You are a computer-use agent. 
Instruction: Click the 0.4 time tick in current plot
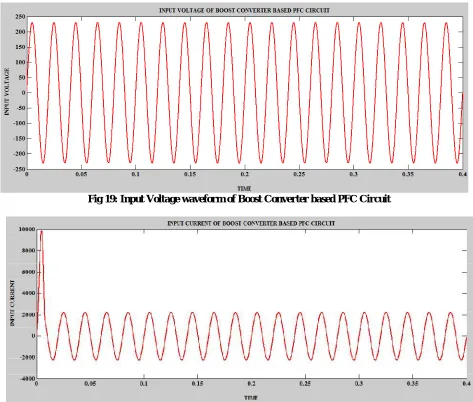tap(466, 384)
